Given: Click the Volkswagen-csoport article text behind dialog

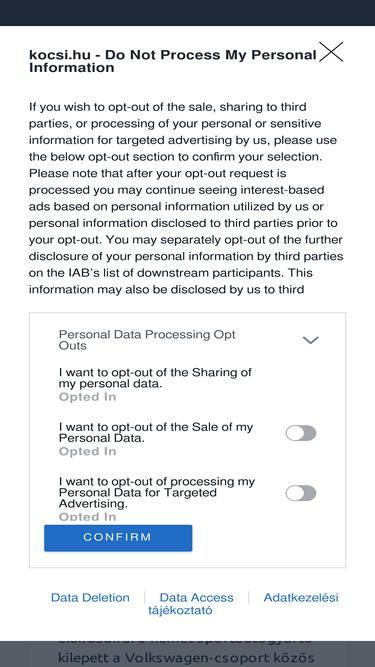Looking at the screenshot, I should (185, 657).
